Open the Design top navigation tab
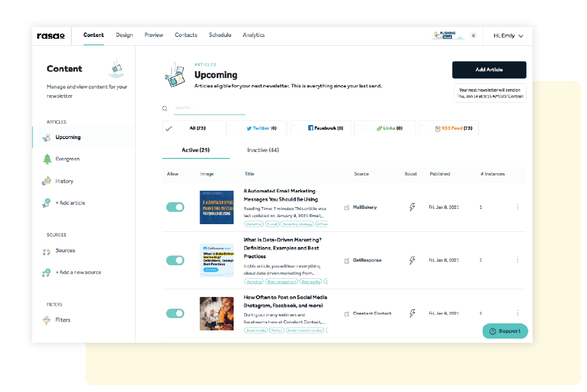The height and width of the screenshot is (392, 587). [x=124, y=35]
